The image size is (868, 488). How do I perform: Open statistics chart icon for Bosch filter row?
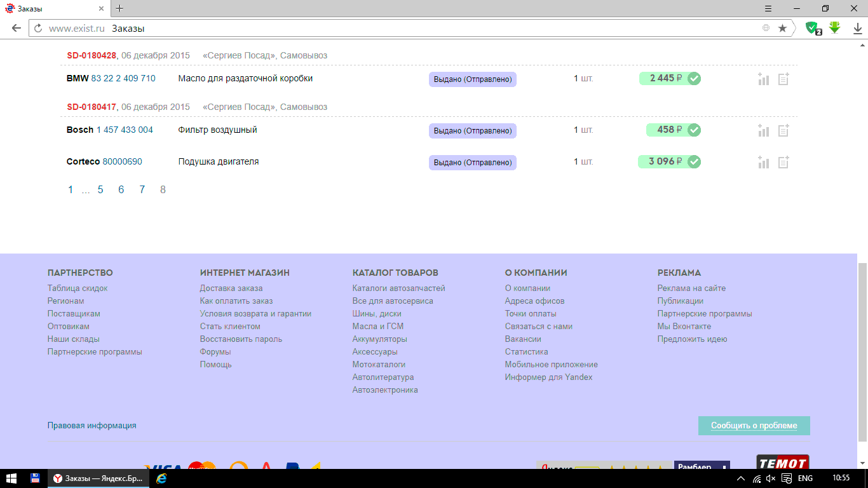coord(763,131)
